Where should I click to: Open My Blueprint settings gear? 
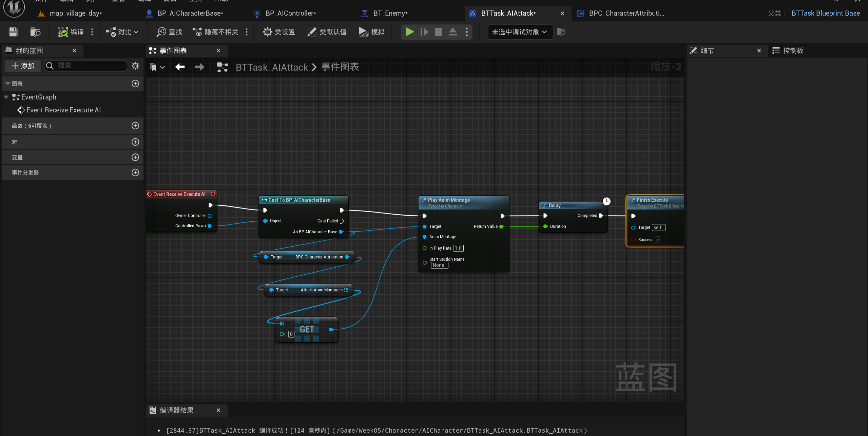click(135, 66)
